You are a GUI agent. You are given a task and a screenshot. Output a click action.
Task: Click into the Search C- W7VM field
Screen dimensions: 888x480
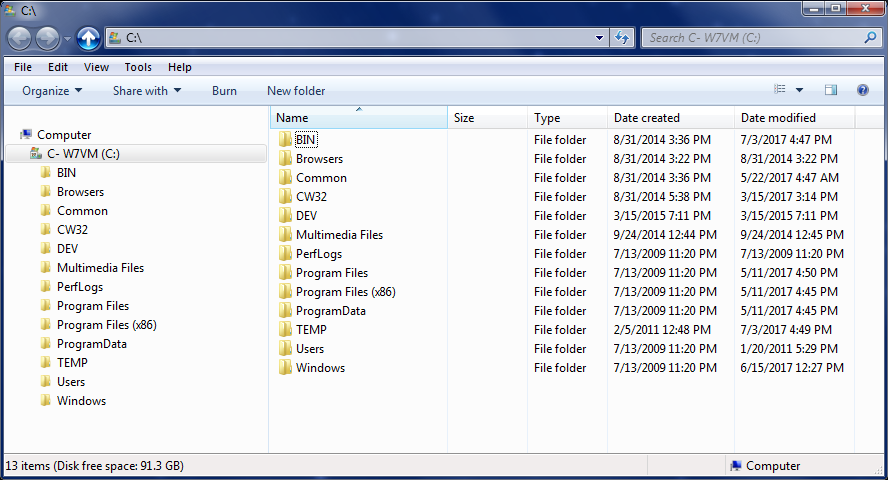(750, 38)
